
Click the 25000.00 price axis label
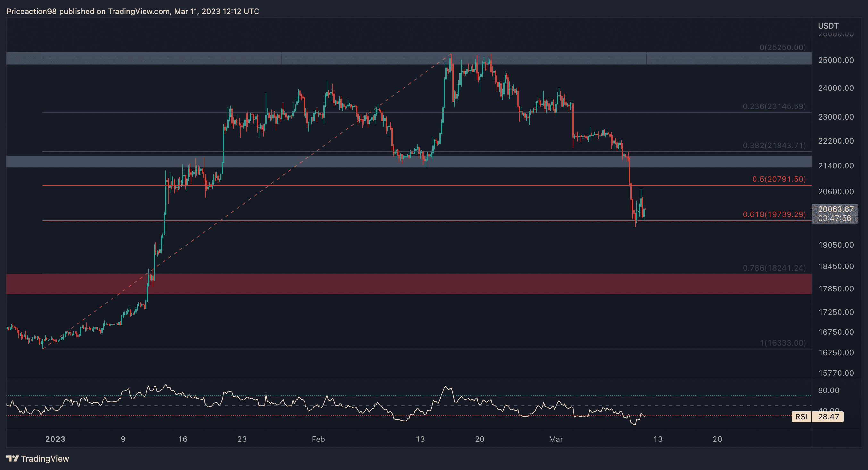tap(836, 60)
